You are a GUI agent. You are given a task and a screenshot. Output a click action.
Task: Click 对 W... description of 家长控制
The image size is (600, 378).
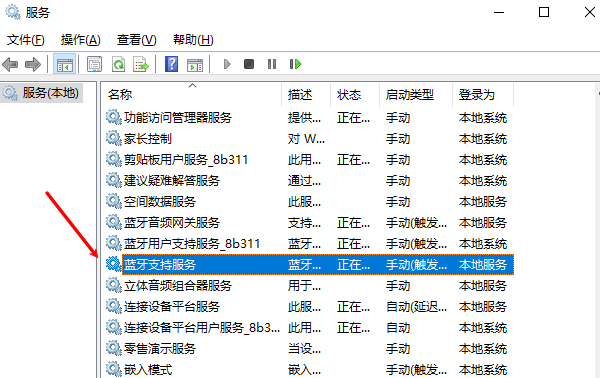(306, 138)
